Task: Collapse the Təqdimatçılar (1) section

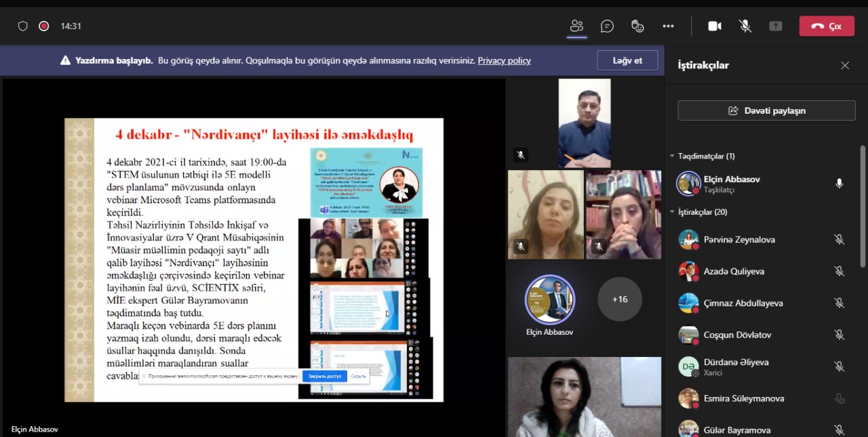Action: [672, 156]
